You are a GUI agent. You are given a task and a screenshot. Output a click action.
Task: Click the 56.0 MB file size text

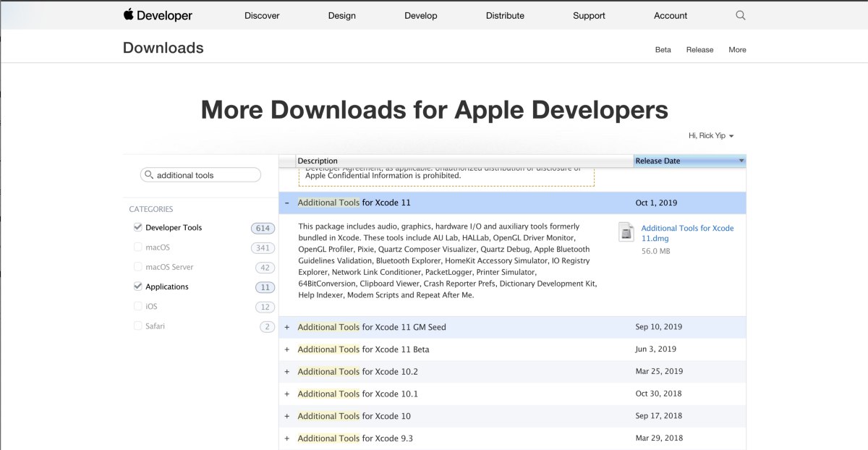coord(655,251)
